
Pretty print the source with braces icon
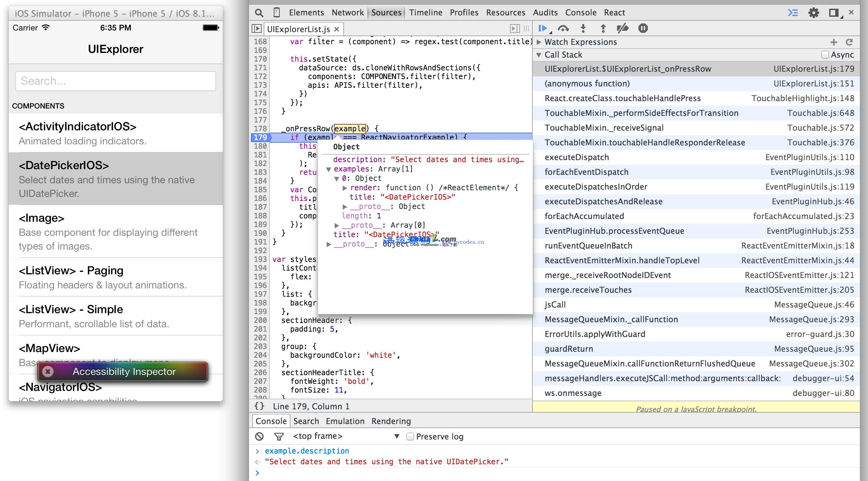[259, 406]
